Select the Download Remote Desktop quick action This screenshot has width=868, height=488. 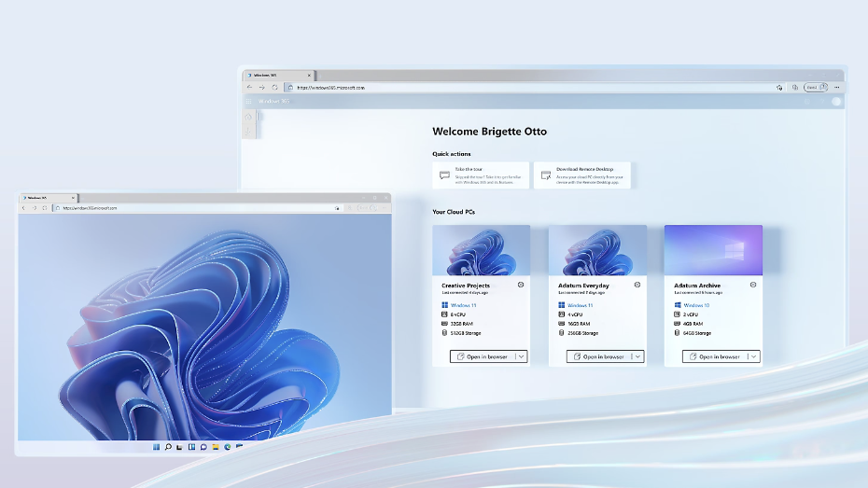[581, 175]
